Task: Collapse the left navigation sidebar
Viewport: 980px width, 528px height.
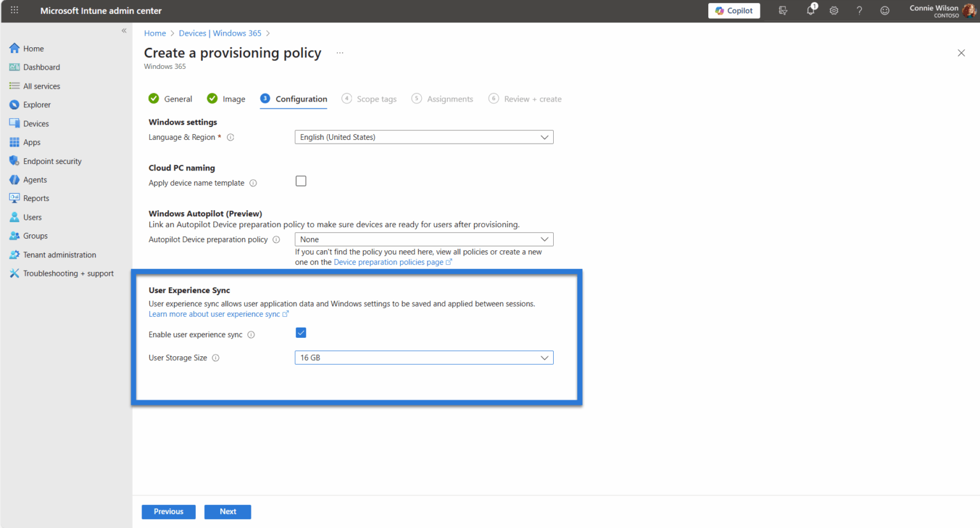Action: 124,31
